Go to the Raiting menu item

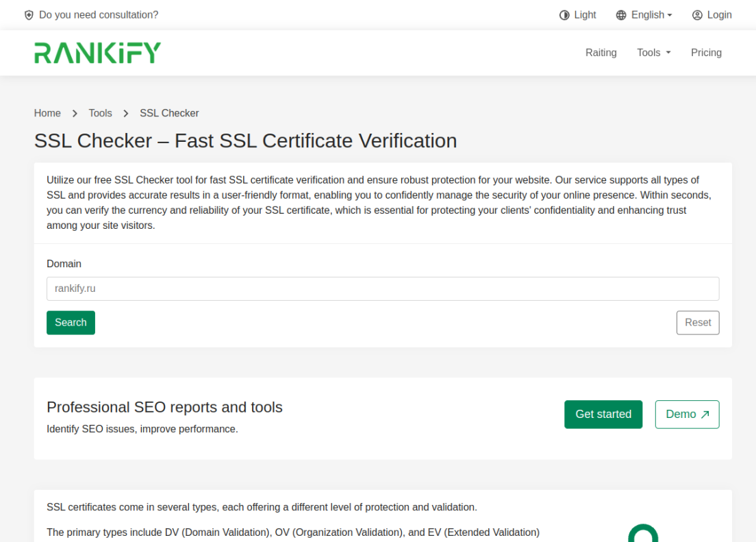point(601,53)
